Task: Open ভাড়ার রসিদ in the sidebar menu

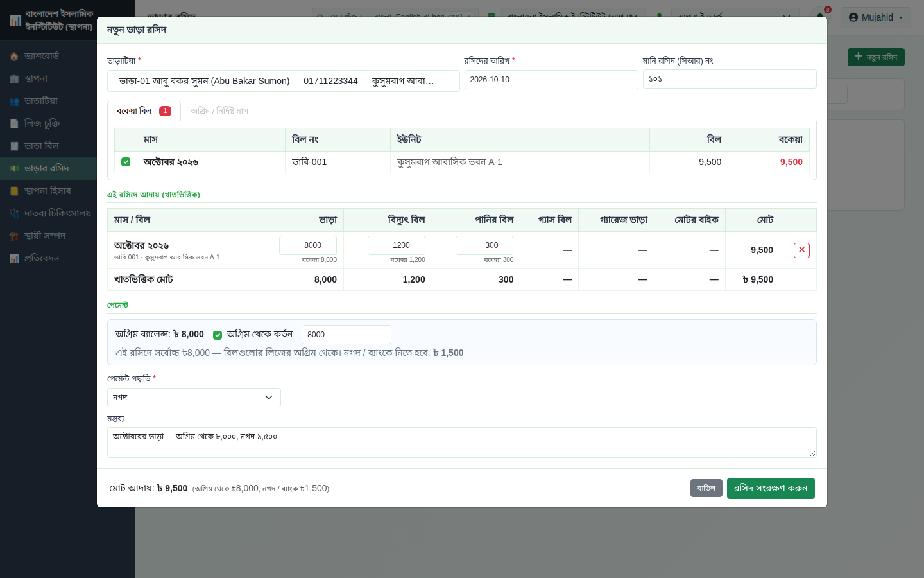Action: 48,168
